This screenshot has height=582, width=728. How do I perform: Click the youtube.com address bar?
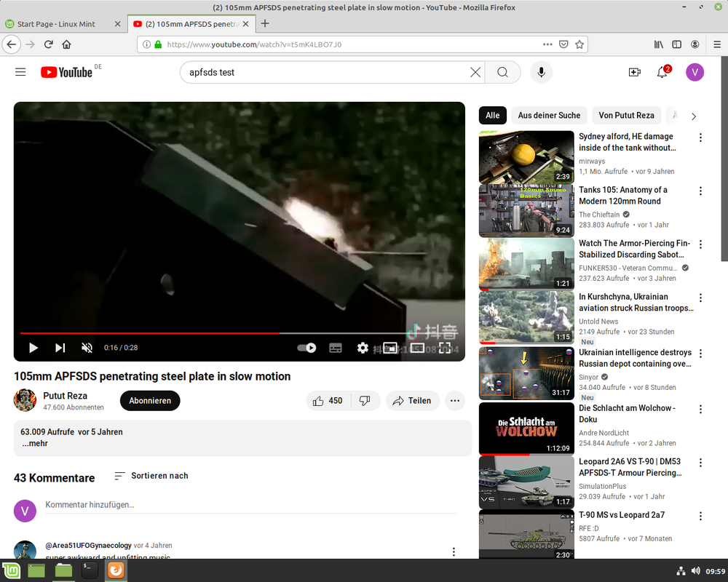coord(353,44)
